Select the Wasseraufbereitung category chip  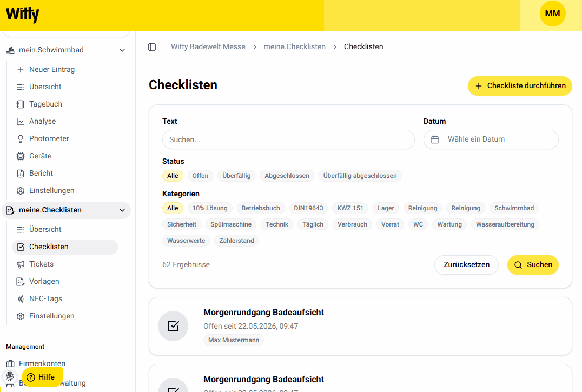[x=505, y=224]
